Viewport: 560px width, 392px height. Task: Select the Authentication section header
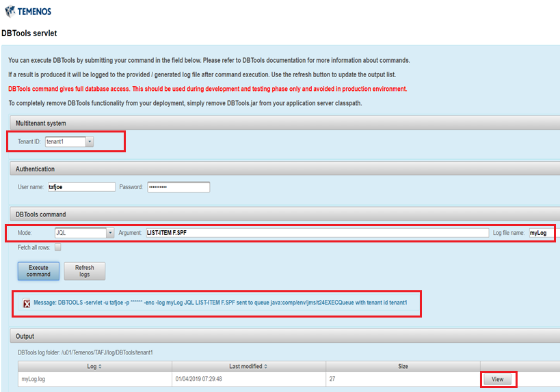(x=35, y=169)
